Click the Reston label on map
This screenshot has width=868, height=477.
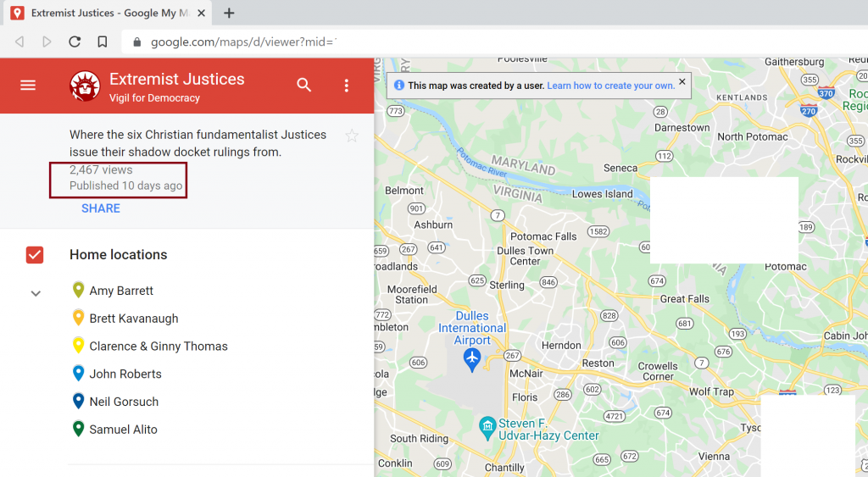click(598, 363)
